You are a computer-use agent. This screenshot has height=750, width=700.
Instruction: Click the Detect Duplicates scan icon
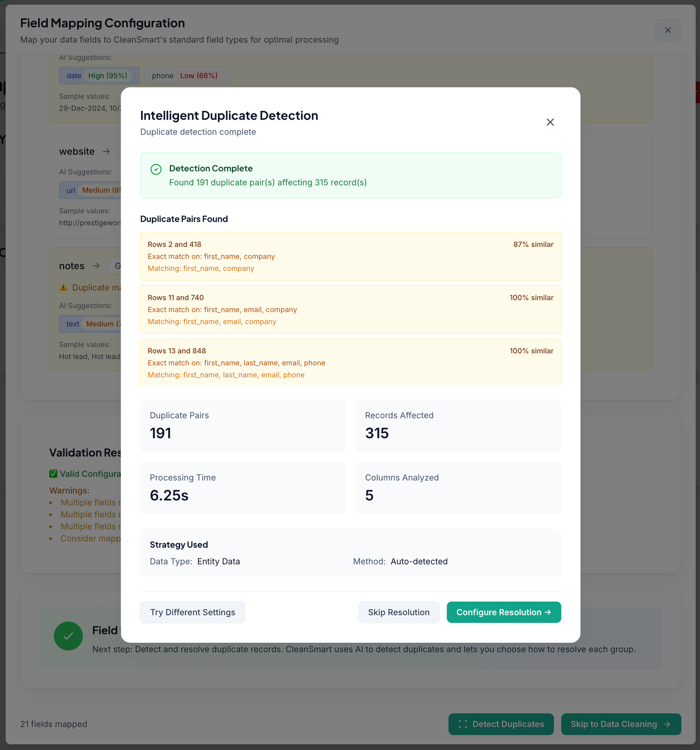point(463,724)
